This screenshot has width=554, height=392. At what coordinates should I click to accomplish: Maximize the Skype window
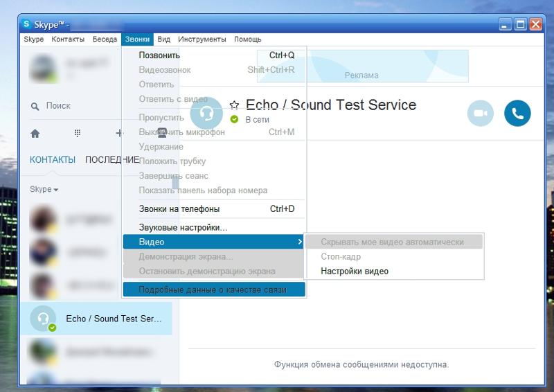tap(520, 24)
